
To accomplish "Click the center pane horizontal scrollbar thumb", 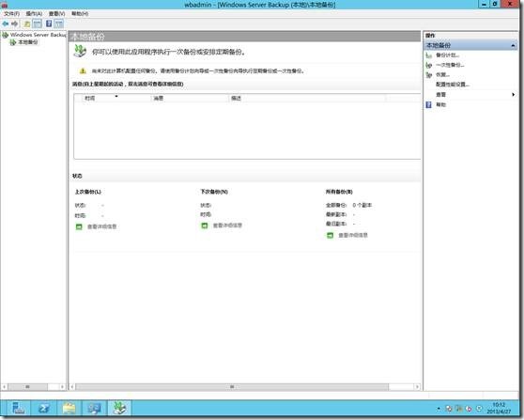I will click(x=232, y=387).
